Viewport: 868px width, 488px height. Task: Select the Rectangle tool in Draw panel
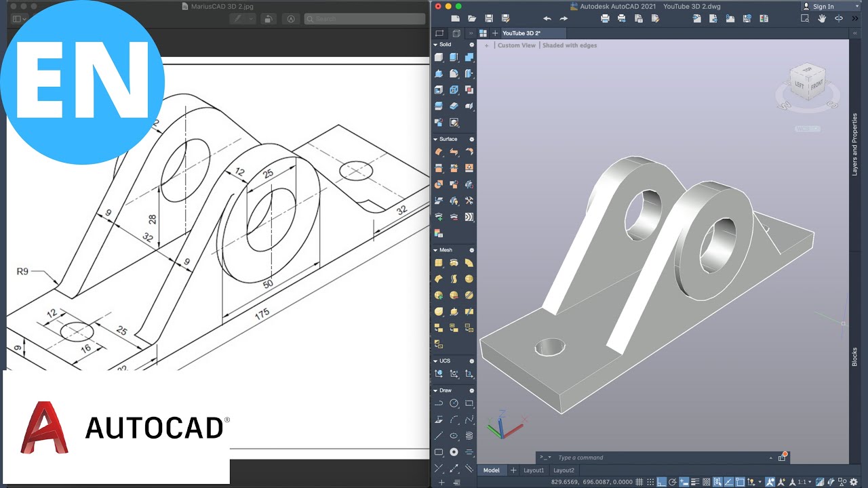tap(469, 403)
